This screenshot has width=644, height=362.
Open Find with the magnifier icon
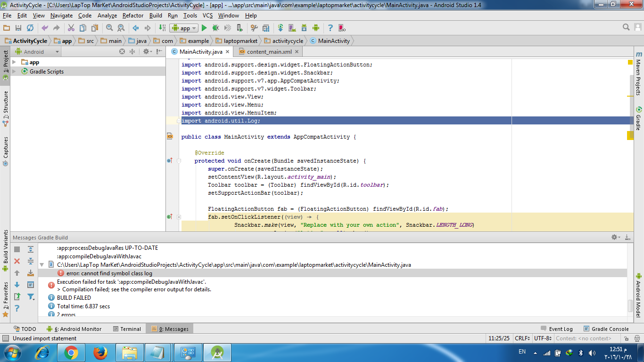coord(109,28)
